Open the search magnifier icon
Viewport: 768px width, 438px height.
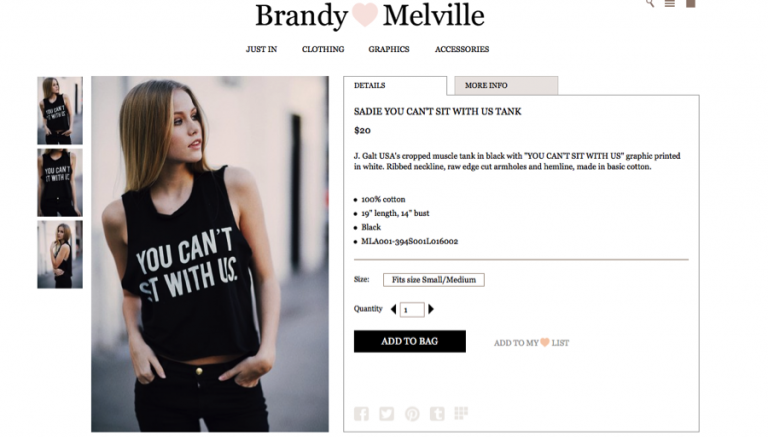coord(650,3)
